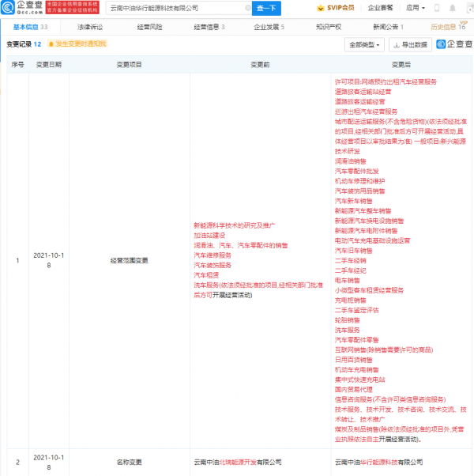Switch to 企业发展 tab

269,27
